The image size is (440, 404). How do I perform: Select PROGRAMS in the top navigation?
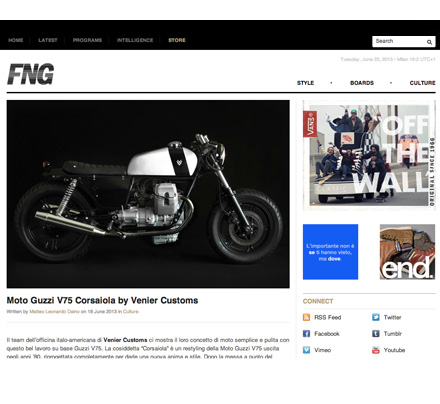87,40
